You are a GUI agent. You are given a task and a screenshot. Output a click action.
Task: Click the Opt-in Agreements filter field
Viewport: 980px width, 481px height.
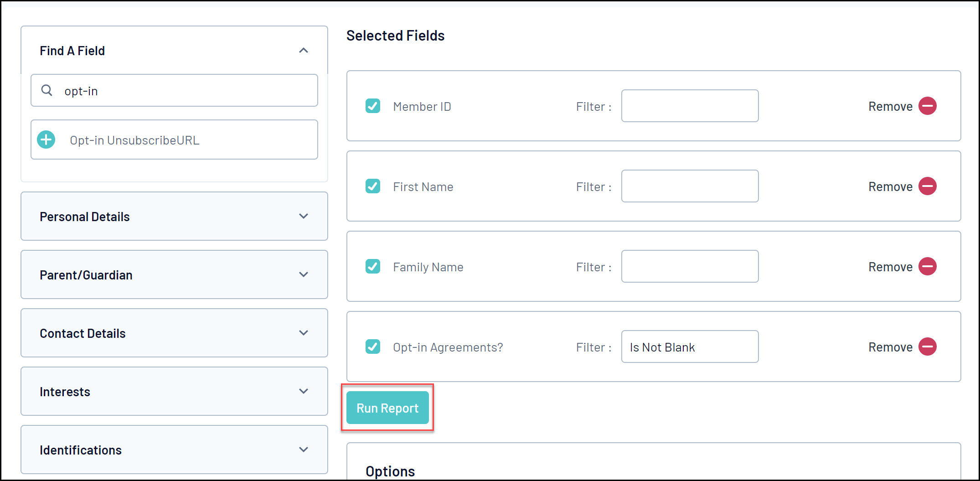pos(690,347)
